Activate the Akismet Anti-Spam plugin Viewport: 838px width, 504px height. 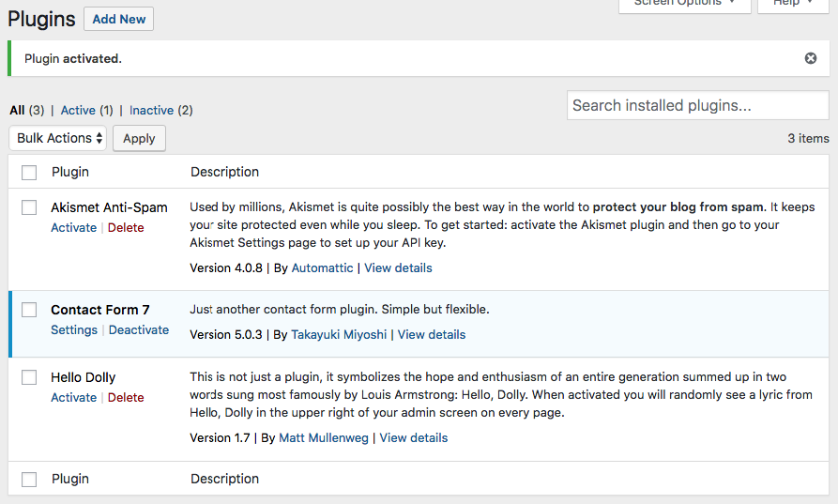tap(73, 227)
